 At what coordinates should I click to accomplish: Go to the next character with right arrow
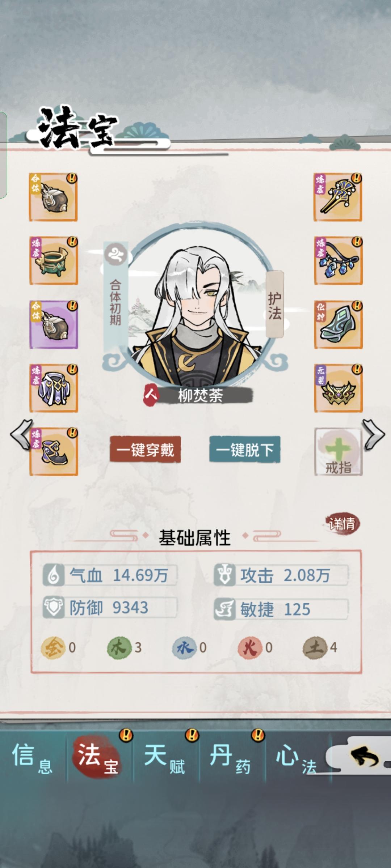(374, 434)
